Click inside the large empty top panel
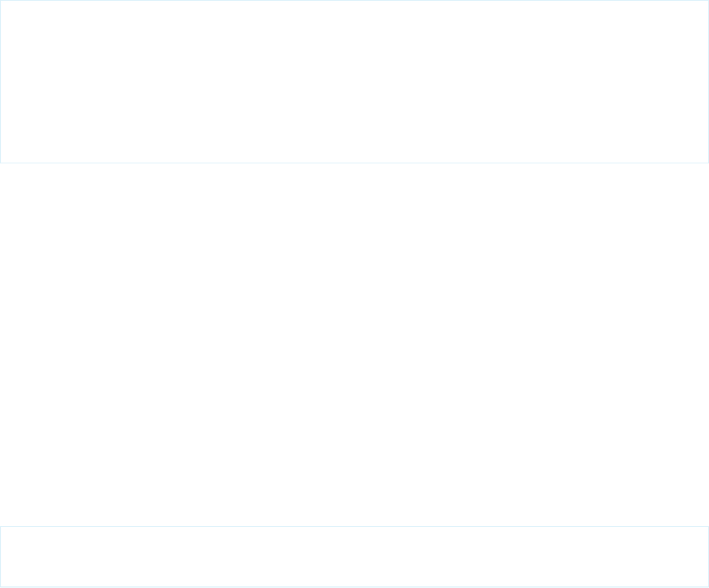Viewport: 709px width, 588px height. (x=354, y=82)
